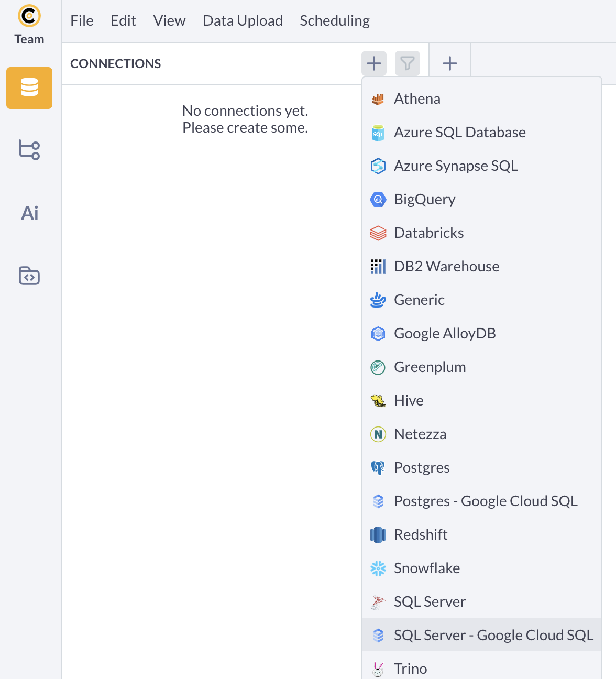Open the database connections sidebar icon
The height and width of the screenshot is (679, 616).
29,88
